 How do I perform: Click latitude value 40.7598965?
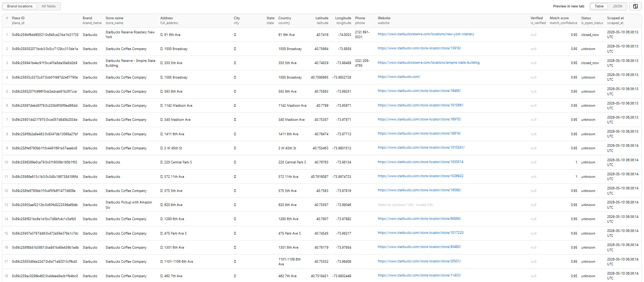319,77
